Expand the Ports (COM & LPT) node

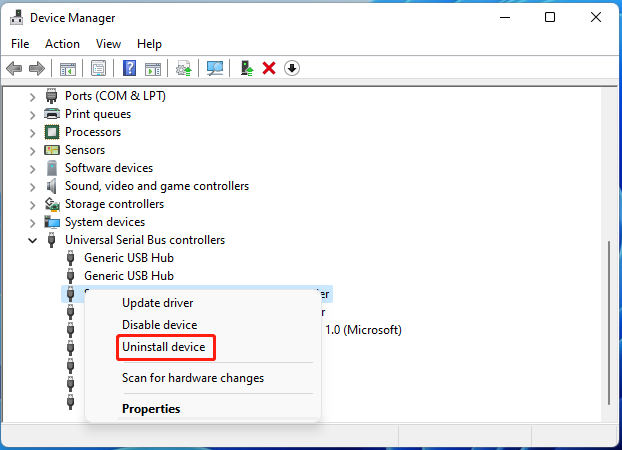point(33,96)
